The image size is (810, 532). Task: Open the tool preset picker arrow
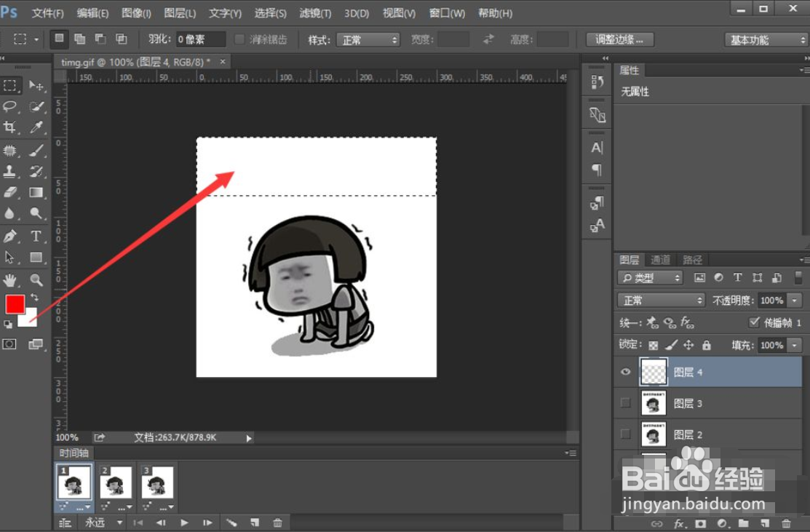click(36, 40)
